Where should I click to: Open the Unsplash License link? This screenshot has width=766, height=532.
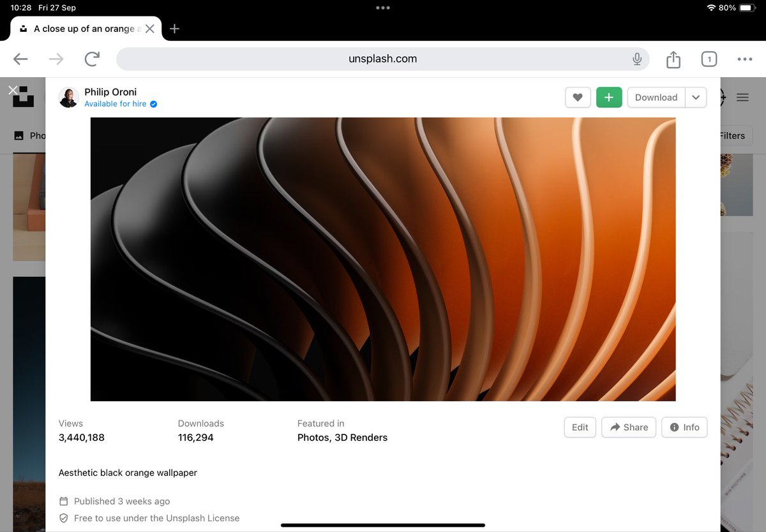[x=203, y=518]
